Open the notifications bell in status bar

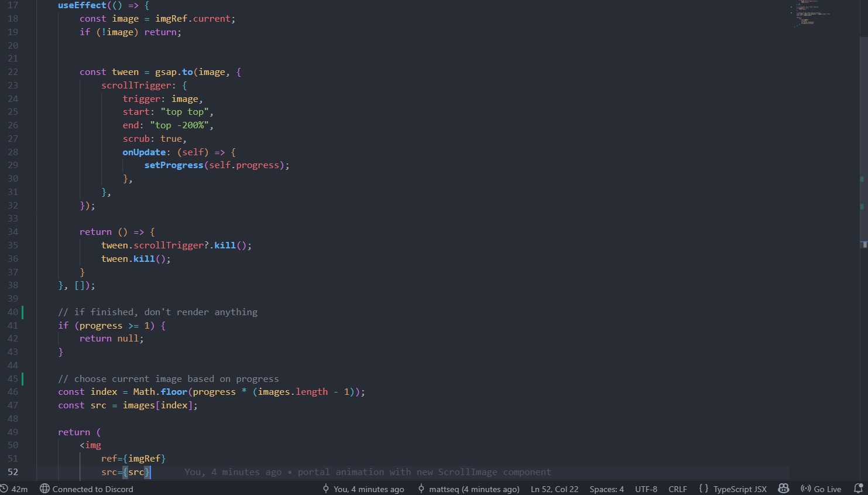point(858,489)
